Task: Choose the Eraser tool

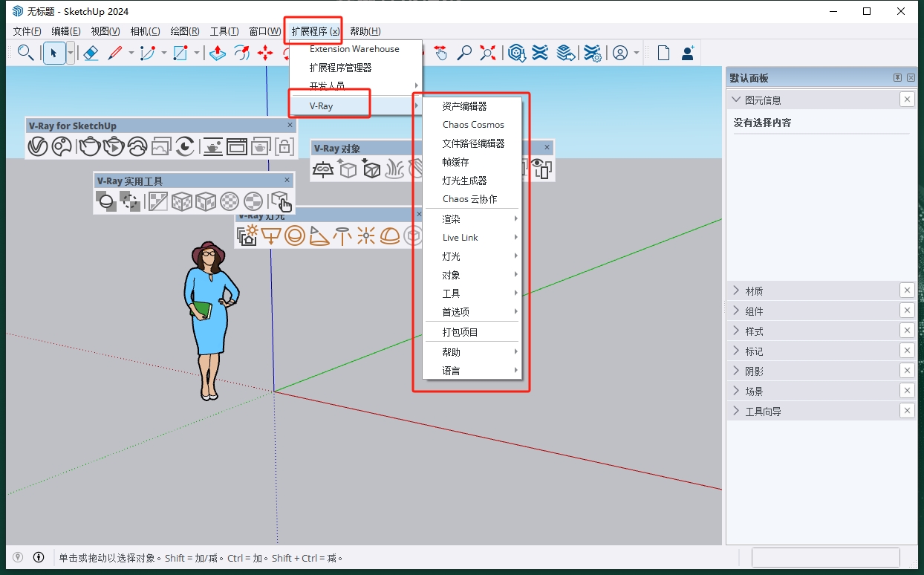Action: (91, 53)
